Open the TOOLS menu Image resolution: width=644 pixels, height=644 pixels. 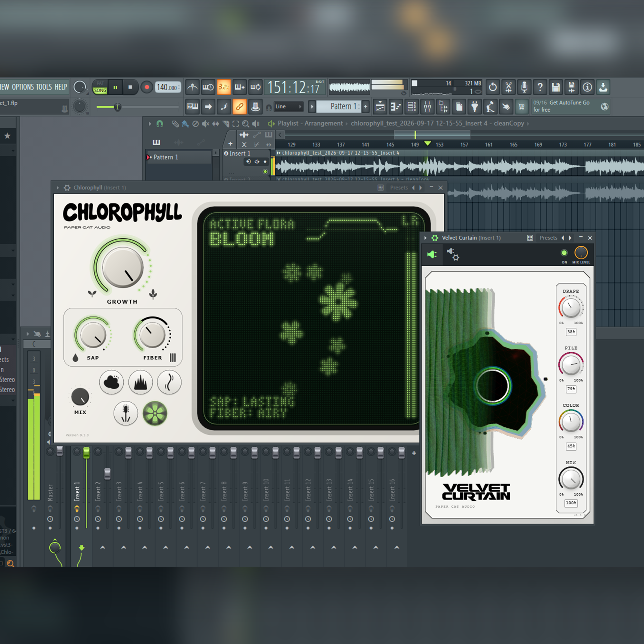coord(44,87)
